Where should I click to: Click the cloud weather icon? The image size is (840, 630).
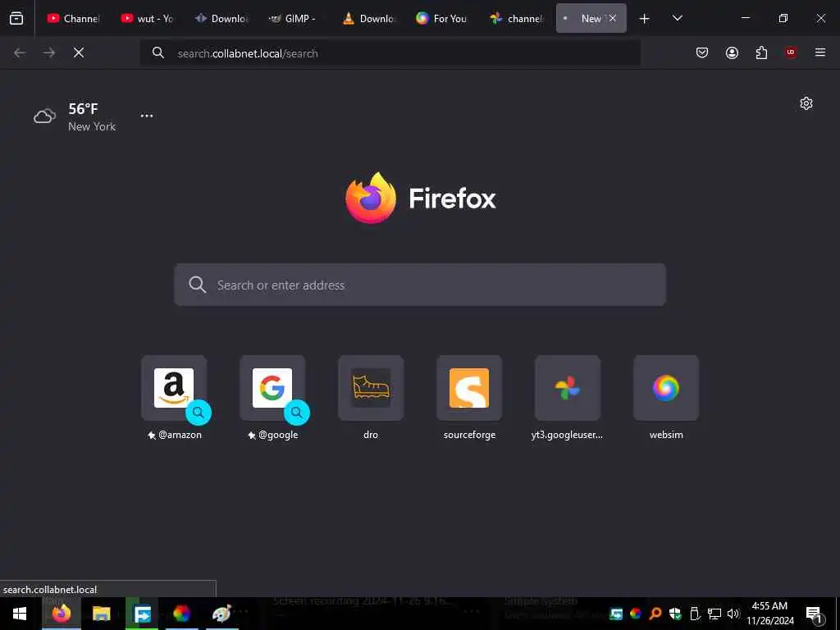click(45, 116)
